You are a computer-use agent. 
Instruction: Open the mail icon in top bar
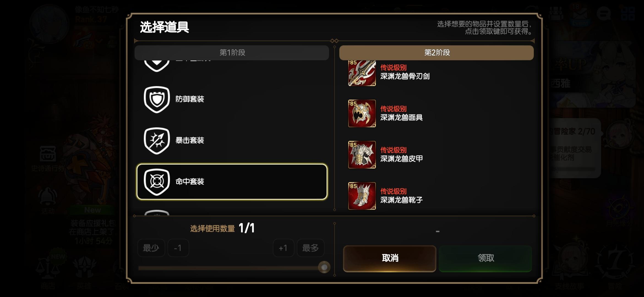(x=580, y=14)
